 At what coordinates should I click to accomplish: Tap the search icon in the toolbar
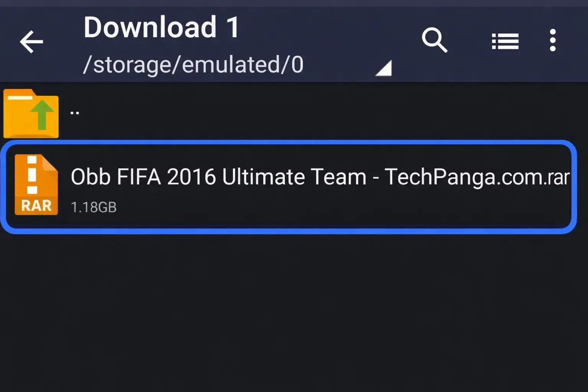tap(435, 41)
